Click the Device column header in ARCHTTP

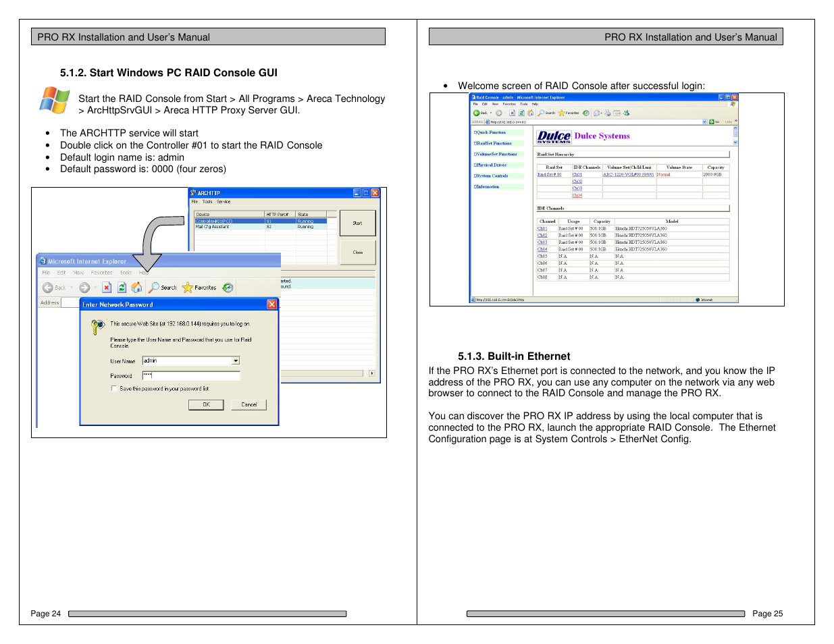coord(230,214)
